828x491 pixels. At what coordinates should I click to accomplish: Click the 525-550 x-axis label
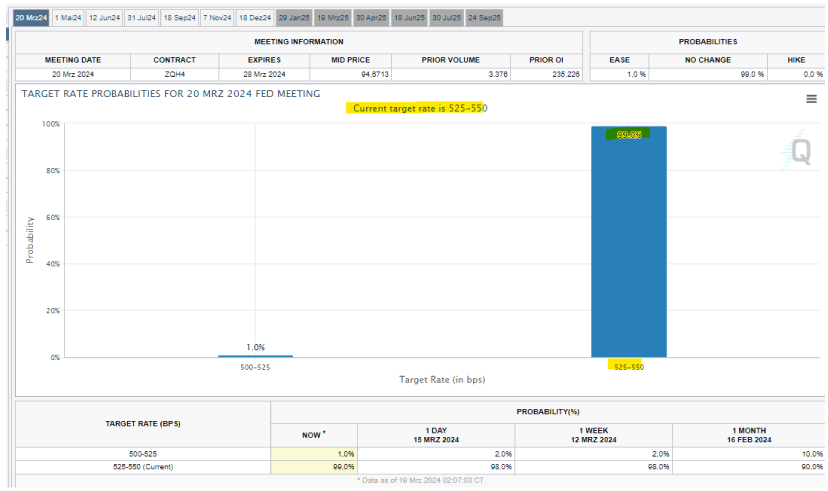(x=628, y=368)
